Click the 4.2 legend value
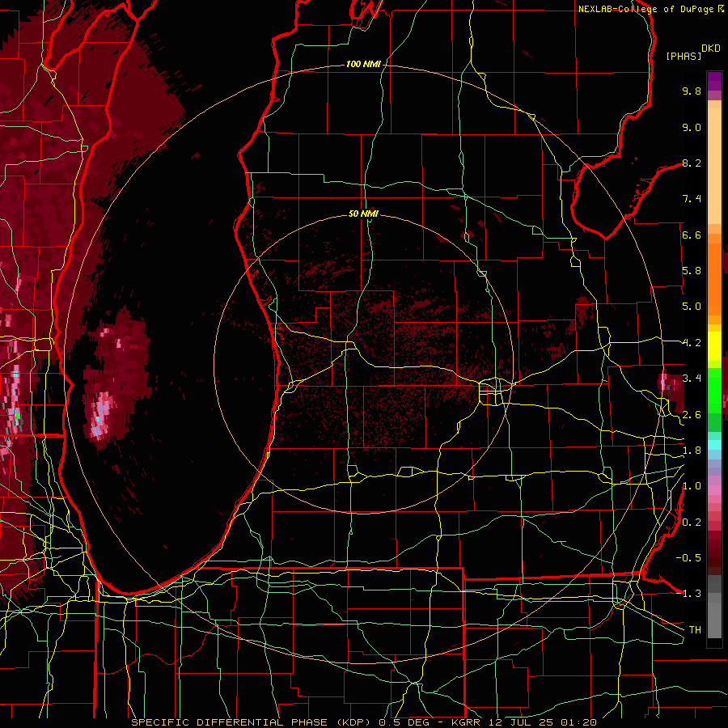This screenshot has width=728, height=728. coord(692,343)
